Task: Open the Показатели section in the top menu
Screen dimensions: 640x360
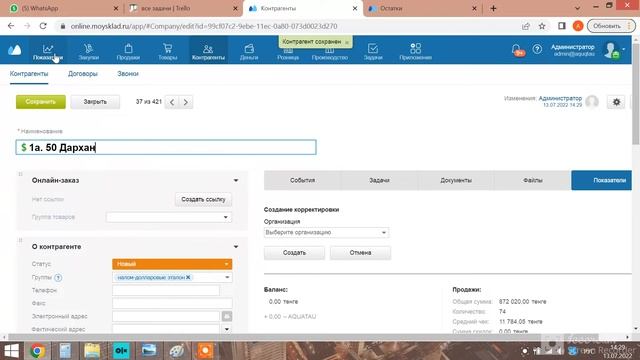Action: (48, 52)
